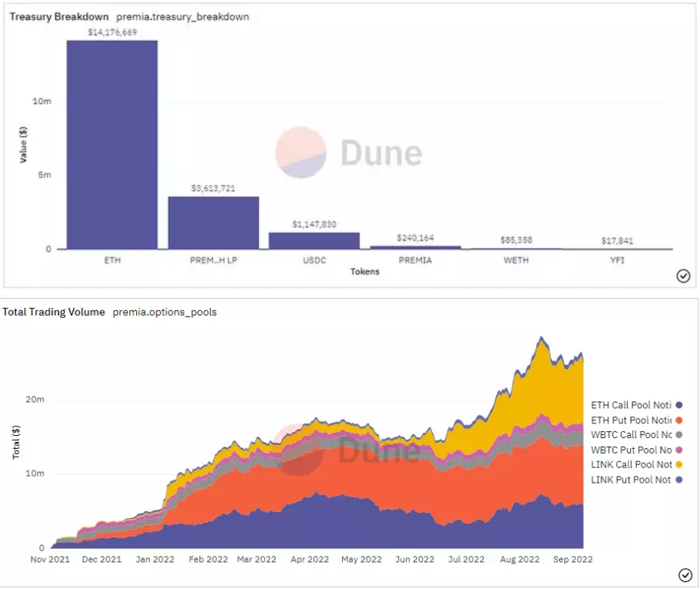Viewport: 700px width, 589px height.
Task: Click the PREMIA token axis label
Action: [415, 260]
